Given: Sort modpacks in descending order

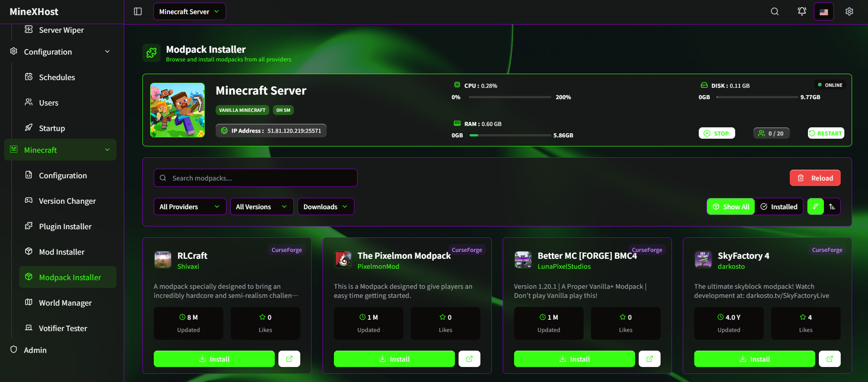Looking at the screenshot, I should point(816,206).
